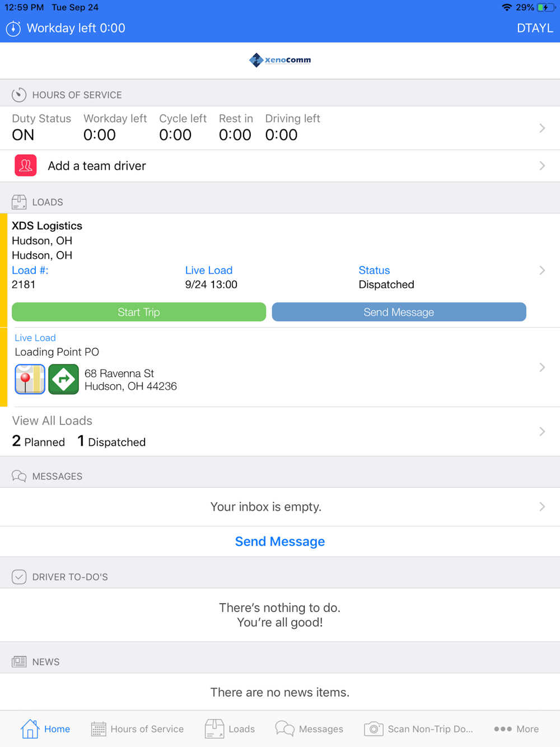Switch to the Hours of Service tab
Viewport: 560px width, 747px height.
[x=137, y=729]
